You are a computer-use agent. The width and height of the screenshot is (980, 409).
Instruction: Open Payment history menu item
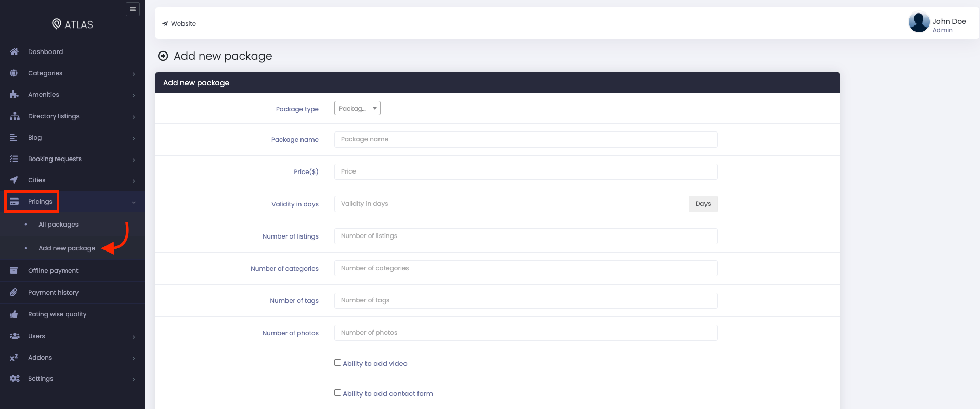(72, 293)
